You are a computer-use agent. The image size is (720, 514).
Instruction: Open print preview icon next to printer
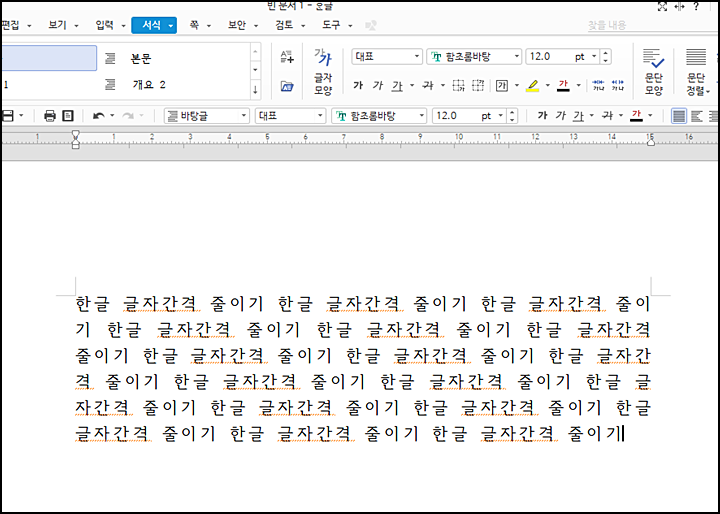pos(68,116)
